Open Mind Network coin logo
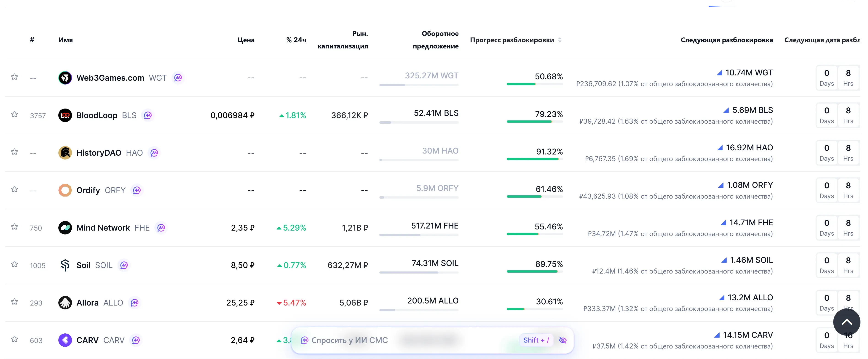 65,228
